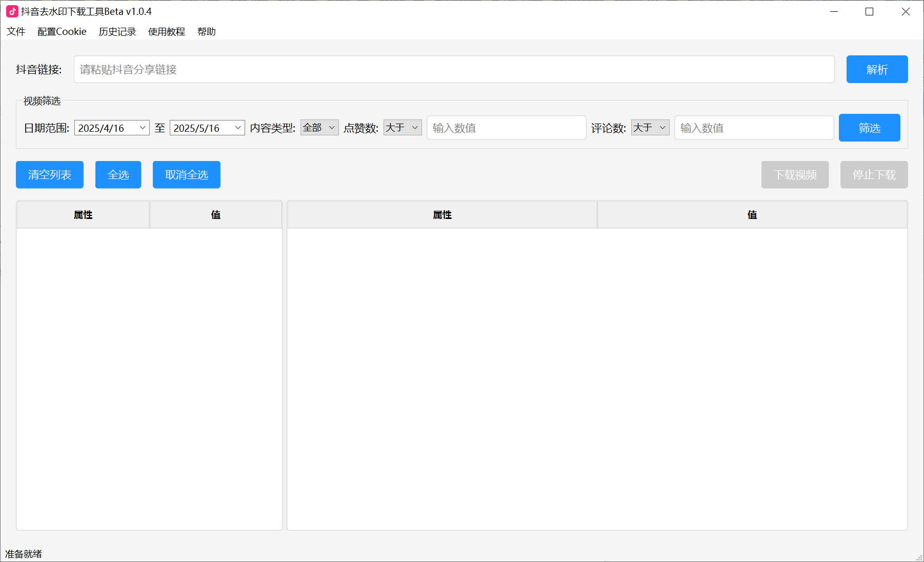Open the 点赞数 comparison dropdown 大于
Viewport: 924px width, 562px height.
click(x=402, y=128)
